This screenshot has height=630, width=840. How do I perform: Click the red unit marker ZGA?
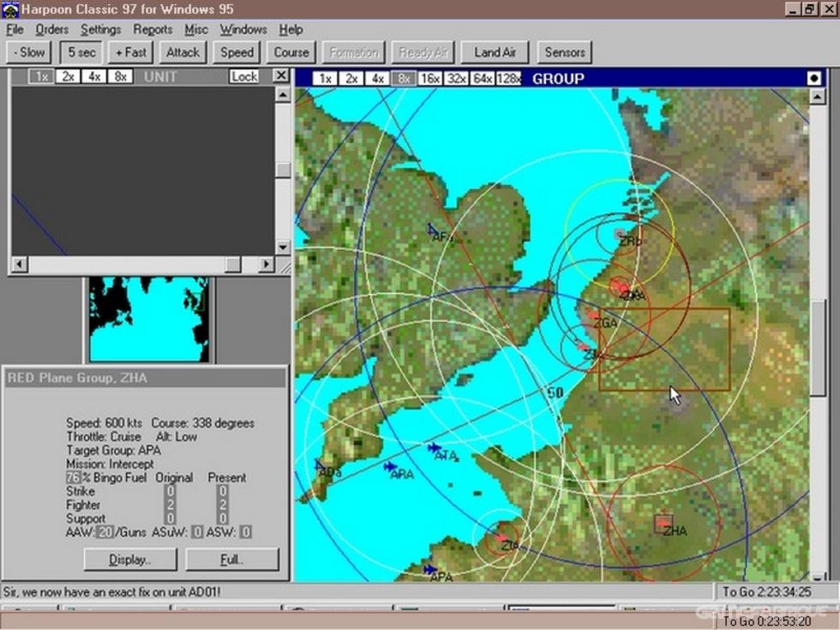(593, 314)
